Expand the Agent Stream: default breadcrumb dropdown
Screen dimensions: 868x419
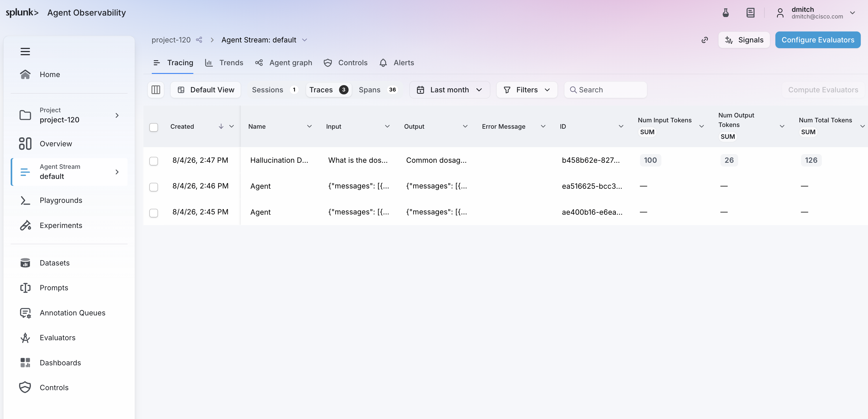(x=305, y=40)
